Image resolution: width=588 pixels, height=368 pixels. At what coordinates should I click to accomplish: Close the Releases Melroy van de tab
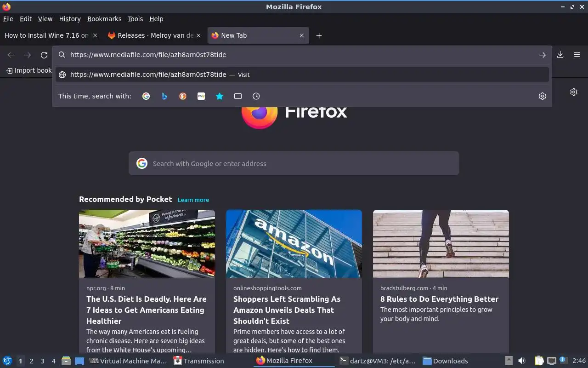click(x=198, y=35)
